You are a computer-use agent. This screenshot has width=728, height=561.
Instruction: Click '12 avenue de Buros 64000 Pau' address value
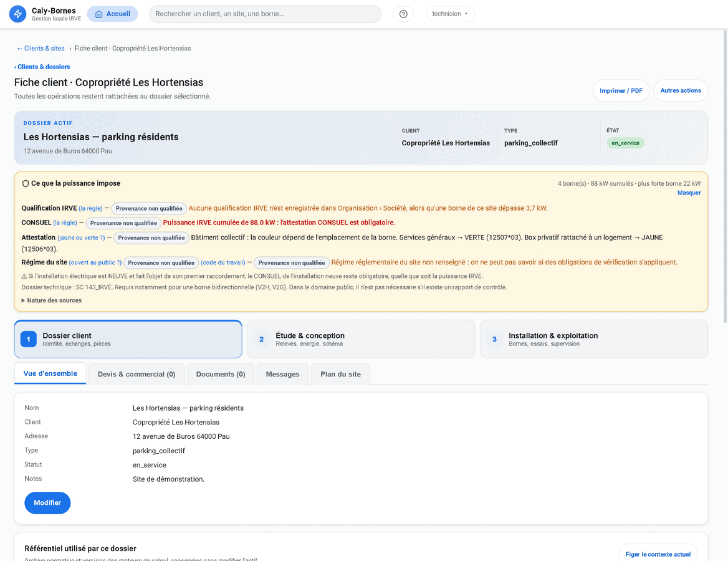click(181, 436)
